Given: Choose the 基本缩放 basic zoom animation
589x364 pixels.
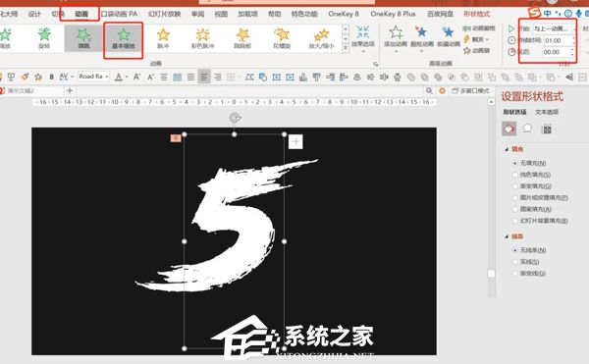Looking at the screenshot, I should tap(124, 39).
